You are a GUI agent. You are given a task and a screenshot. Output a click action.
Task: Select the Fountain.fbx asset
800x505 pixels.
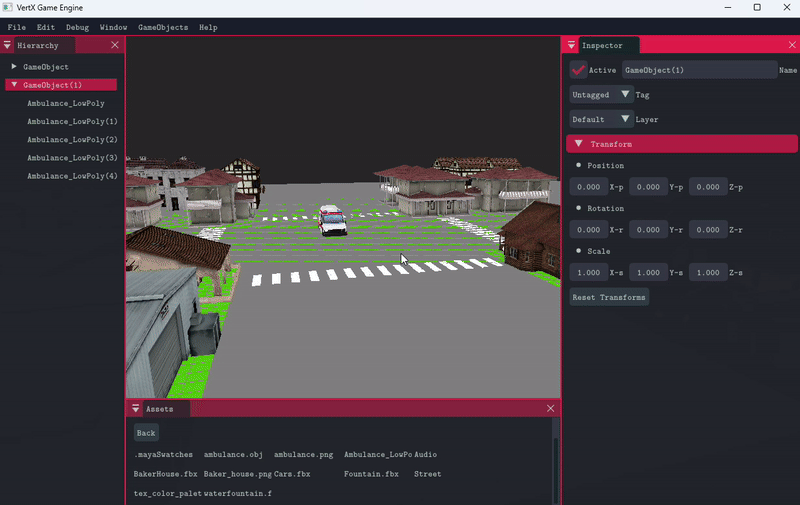pyautogui.click(x=371, y=474)
